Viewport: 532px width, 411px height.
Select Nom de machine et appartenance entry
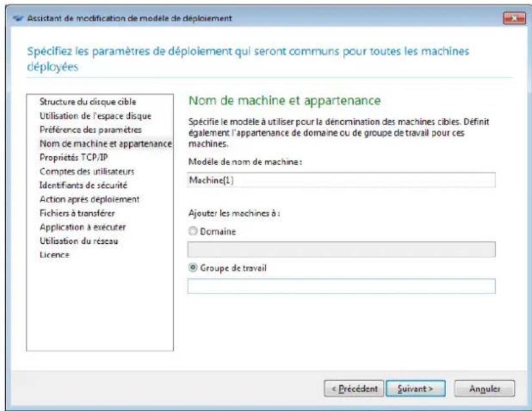[105, 144]
